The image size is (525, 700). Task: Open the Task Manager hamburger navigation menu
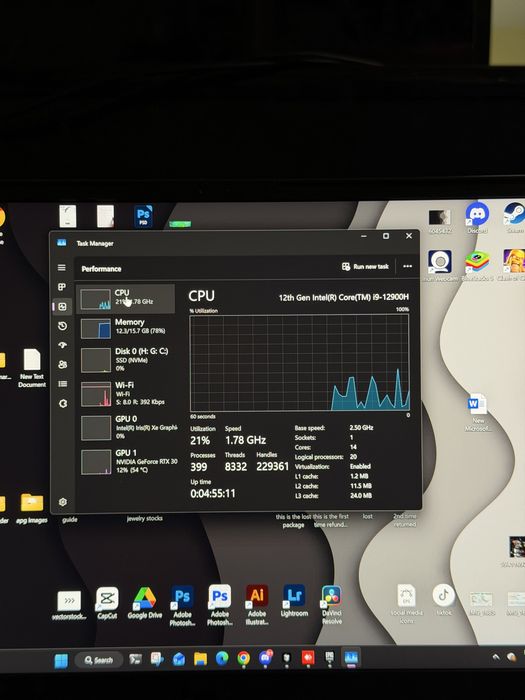click(x=62, y=267)
